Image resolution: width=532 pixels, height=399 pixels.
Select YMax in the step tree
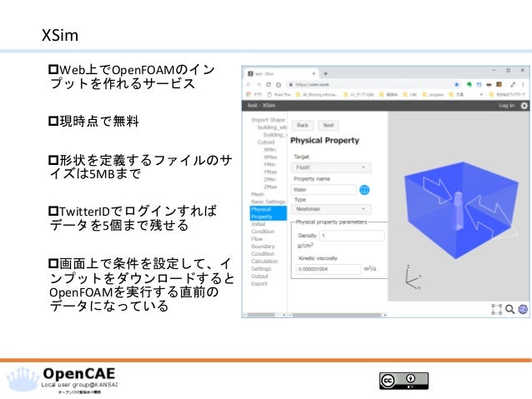[x=270, y=172]
